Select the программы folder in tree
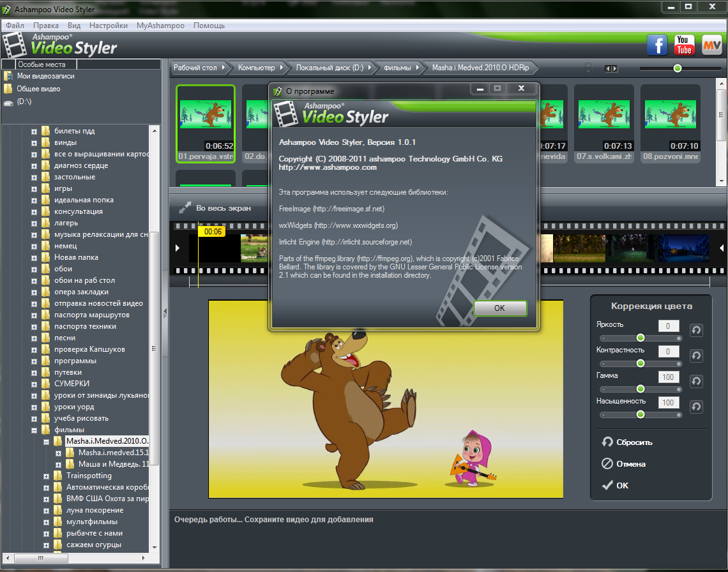The width and height of the screenshot is (728, 572). pos(75,361)
